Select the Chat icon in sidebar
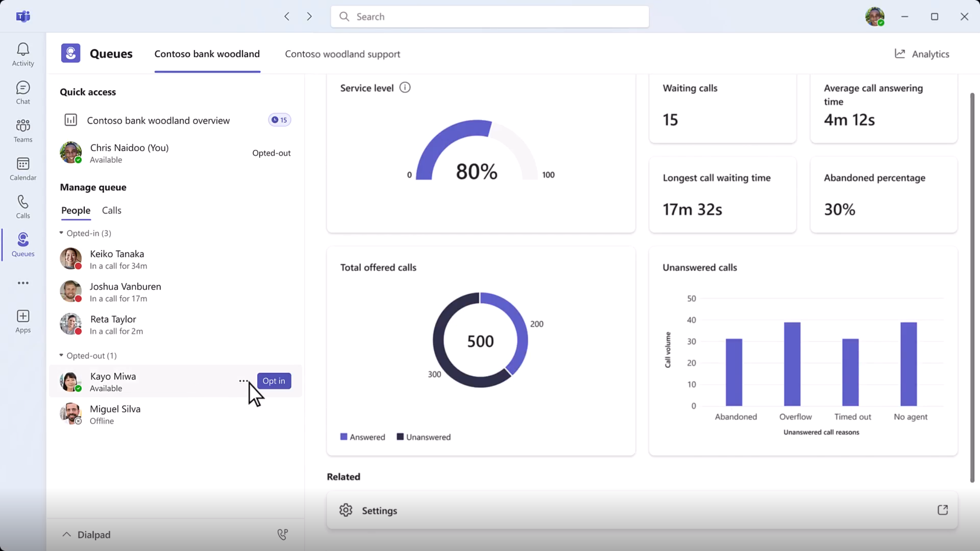980x551 pixels. pyautogui.click(x=23, y=92)
